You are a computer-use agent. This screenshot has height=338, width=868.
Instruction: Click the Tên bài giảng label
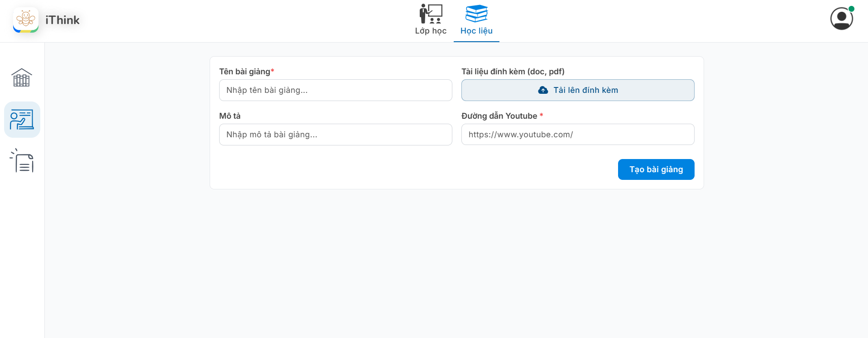pos(245,72)
